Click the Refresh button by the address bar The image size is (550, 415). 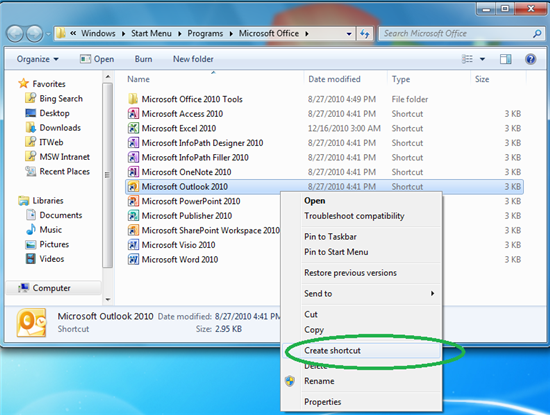click(365, 34)
